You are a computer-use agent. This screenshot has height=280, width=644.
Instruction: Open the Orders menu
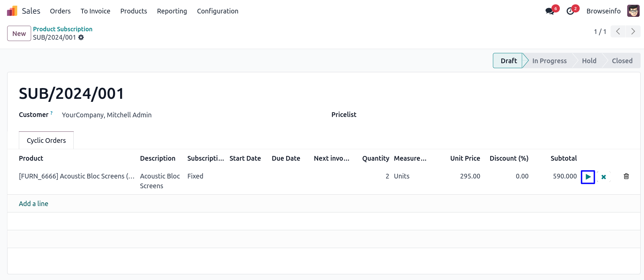pyautogui.click(x=60, y=11)
